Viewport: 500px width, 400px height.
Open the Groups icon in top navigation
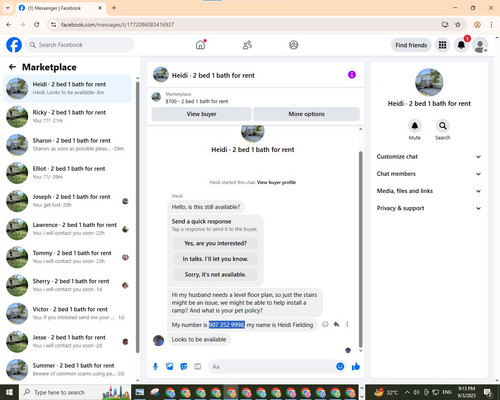294,45
